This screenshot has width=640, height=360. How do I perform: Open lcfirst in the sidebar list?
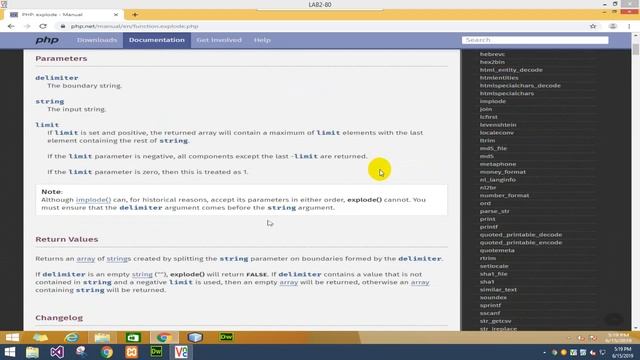click(489, 117)
